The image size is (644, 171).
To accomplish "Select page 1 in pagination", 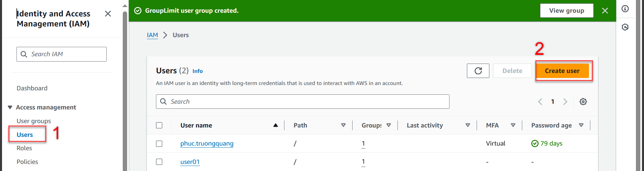I will [552, 102].
